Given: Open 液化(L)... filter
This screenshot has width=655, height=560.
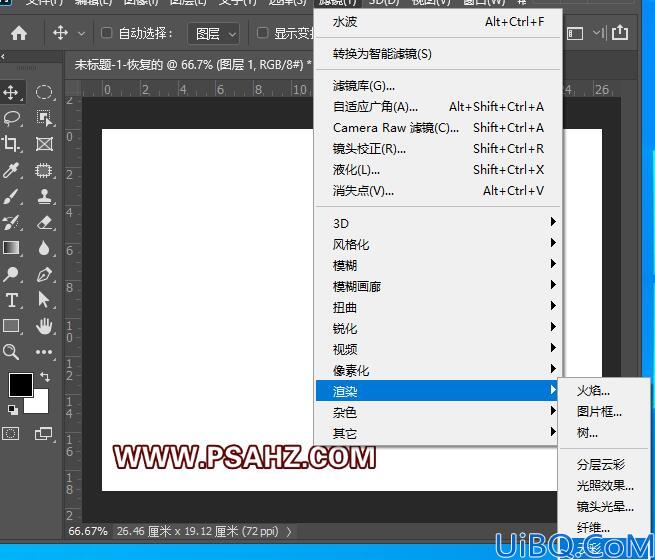Looking at the screenshot, I should coord(438,170).
